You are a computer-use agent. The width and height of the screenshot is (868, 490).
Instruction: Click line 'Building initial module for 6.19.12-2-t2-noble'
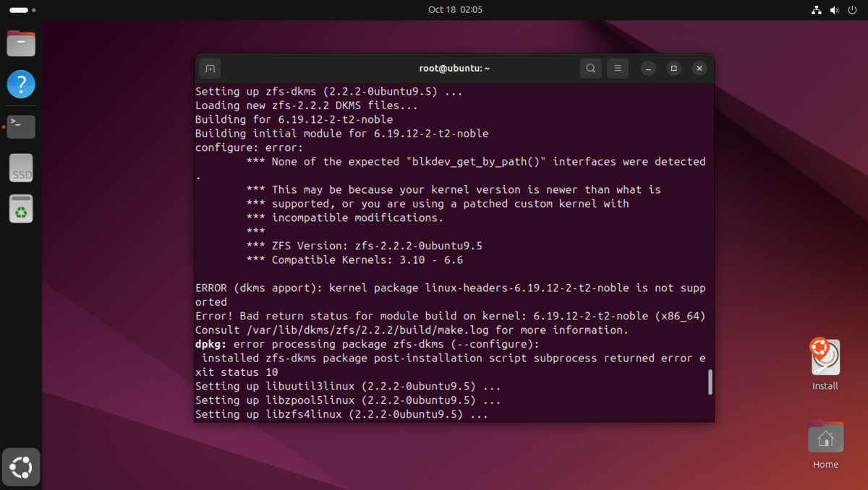click(342, 134)
